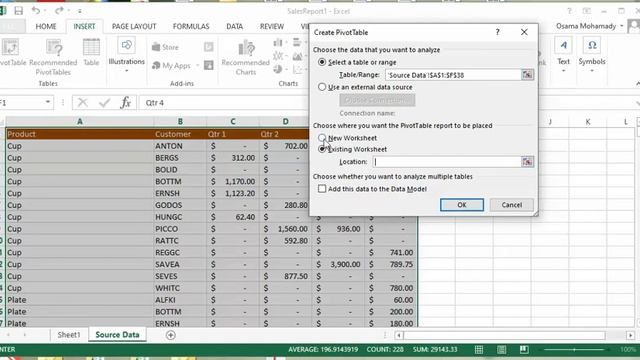The height and width of the screenshot is (360, 640).
Task: Choose Select a table or range radio button
Action: [x=322, y=62]
